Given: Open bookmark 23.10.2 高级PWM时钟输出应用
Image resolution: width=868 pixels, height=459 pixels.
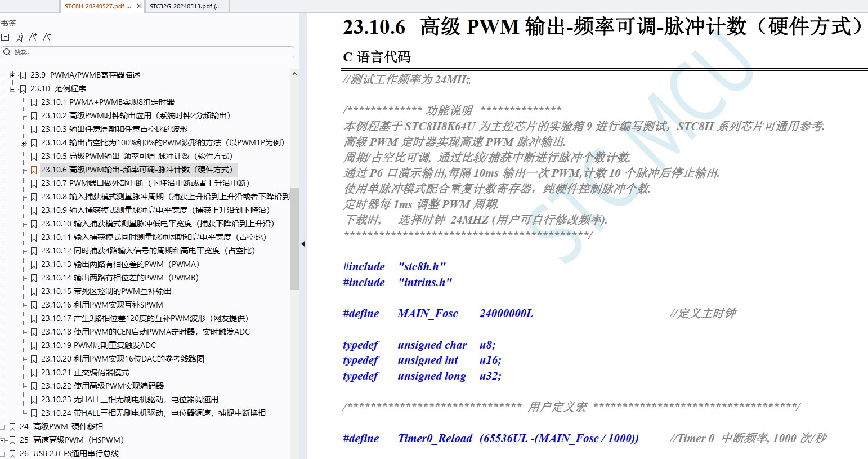Looking at the screenshot, I should 136,115.
